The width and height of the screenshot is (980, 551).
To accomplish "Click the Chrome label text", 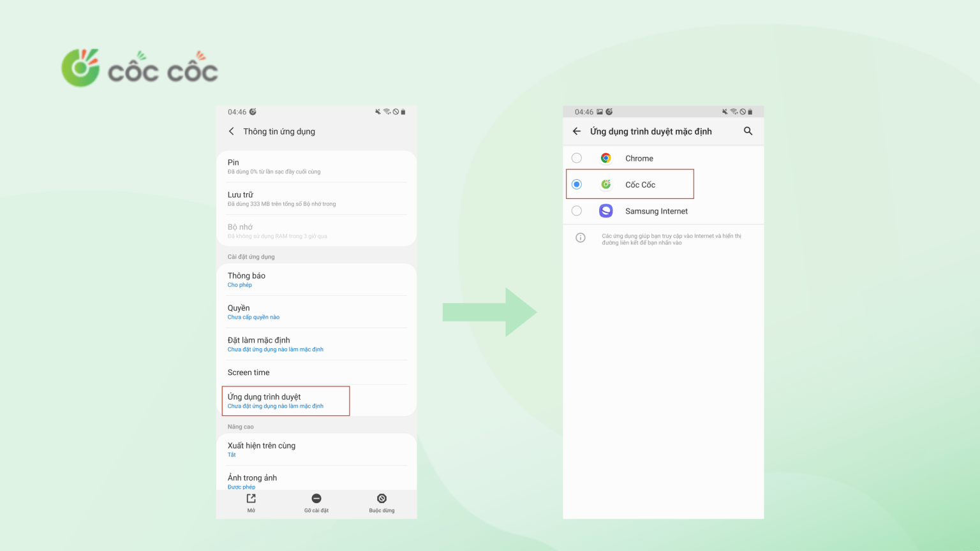I will click(639, 158).
